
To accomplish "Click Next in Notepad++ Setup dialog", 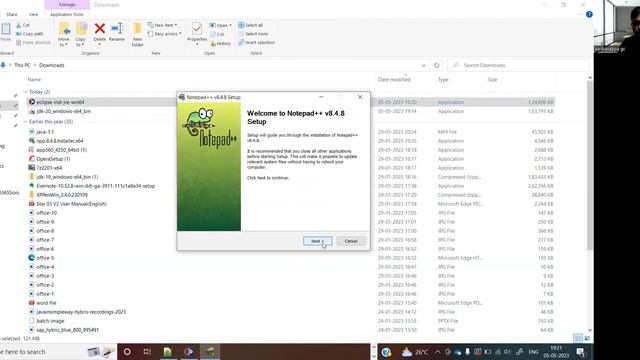I will (317, 241).
